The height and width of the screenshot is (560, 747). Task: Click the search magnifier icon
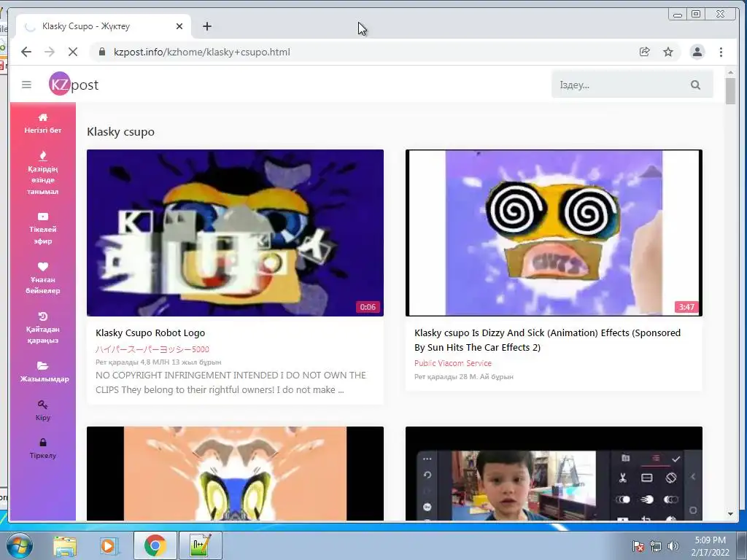[695, 85]
